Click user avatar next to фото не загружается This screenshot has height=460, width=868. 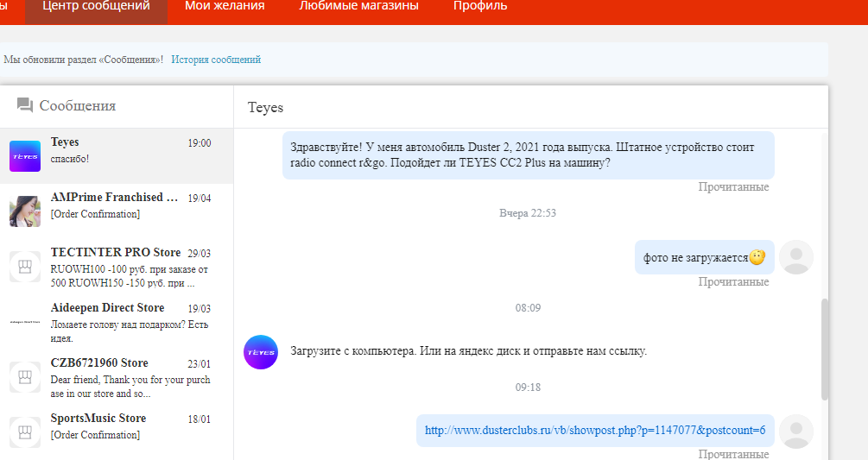(796, 257)
